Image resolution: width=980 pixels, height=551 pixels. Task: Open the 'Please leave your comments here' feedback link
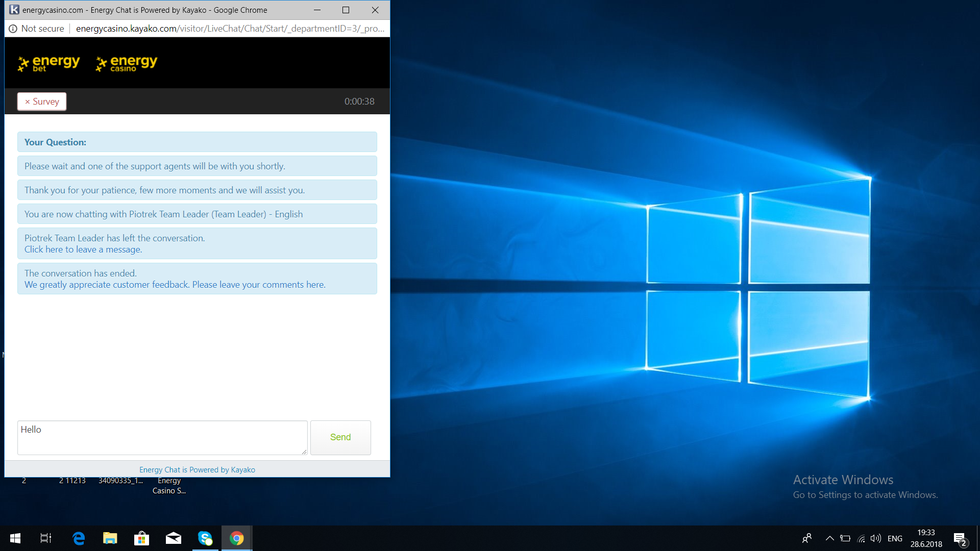(x=258, y=285)
